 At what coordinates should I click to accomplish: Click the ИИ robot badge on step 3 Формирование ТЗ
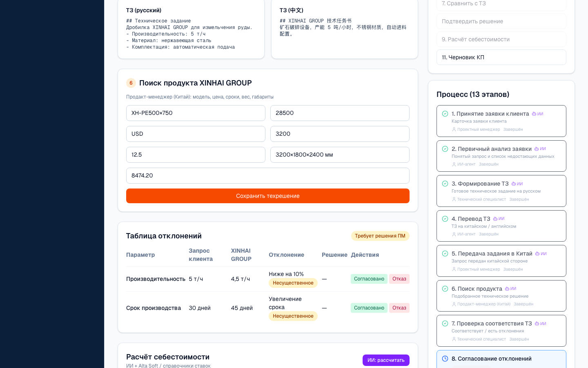point(517,184)
